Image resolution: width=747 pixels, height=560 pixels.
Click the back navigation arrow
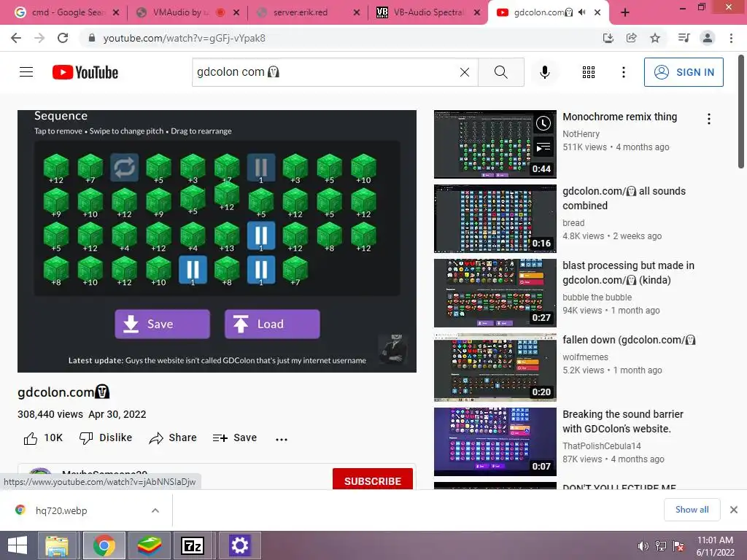coord(16,38)
